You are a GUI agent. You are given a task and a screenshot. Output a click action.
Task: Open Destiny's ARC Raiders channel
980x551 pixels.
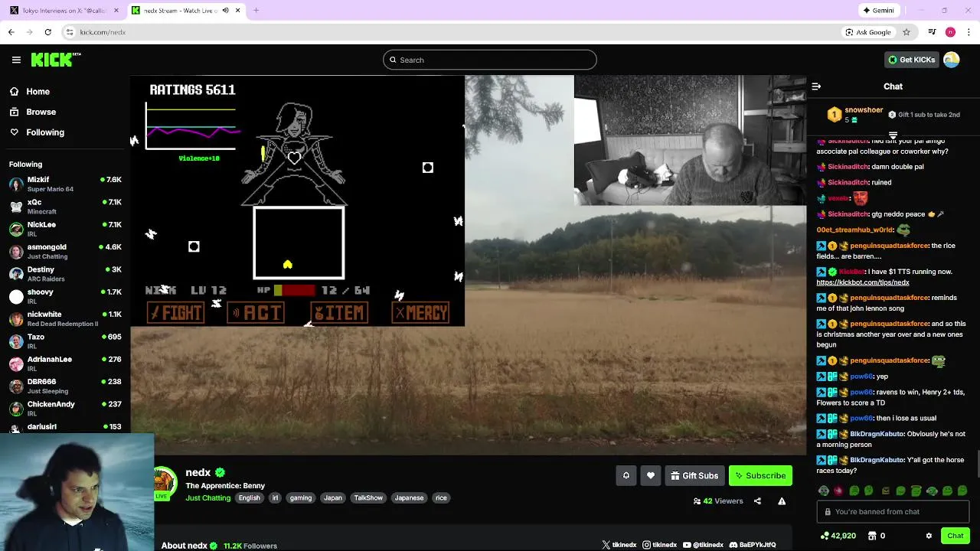[x=65, y=274]
